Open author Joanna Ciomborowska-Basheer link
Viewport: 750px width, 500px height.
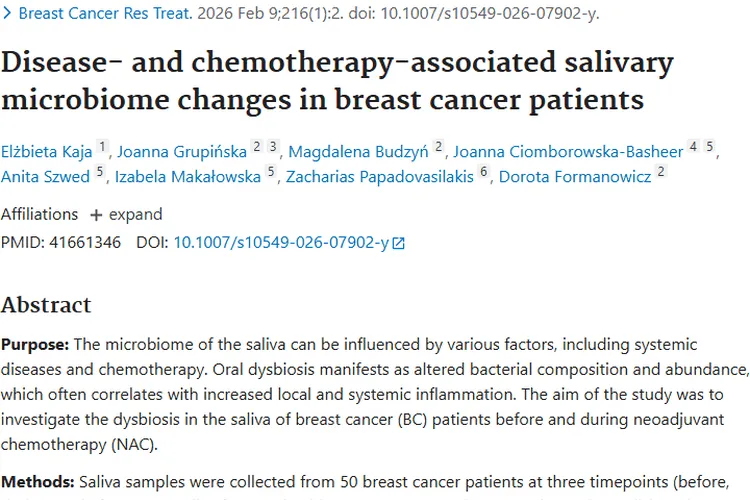pos(568,152)
